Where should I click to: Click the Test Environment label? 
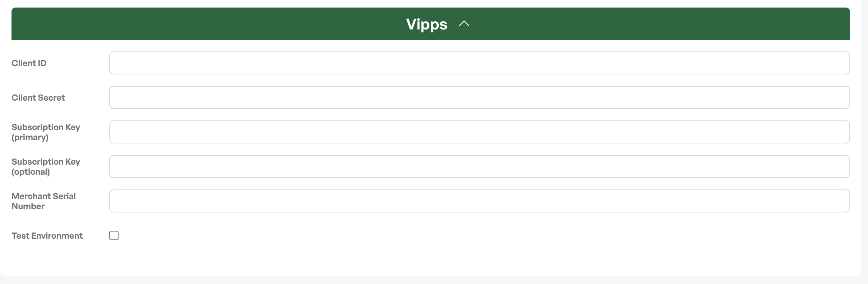pos(47,236)
